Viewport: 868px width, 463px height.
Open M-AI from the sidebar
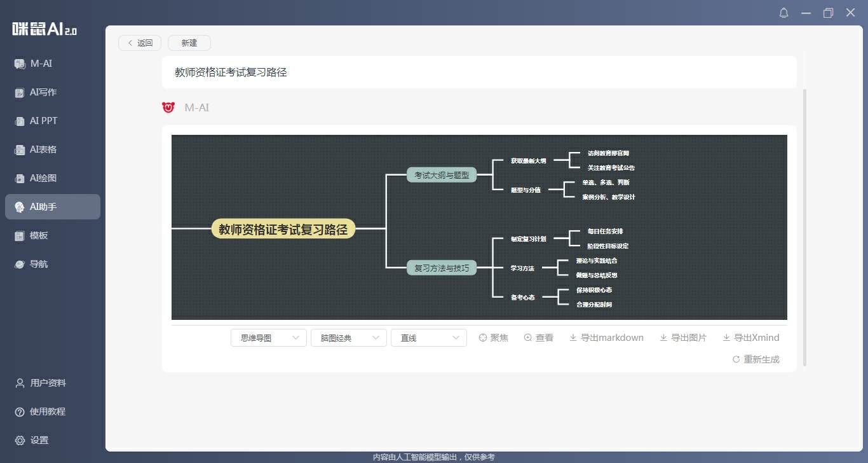[42, 64]
